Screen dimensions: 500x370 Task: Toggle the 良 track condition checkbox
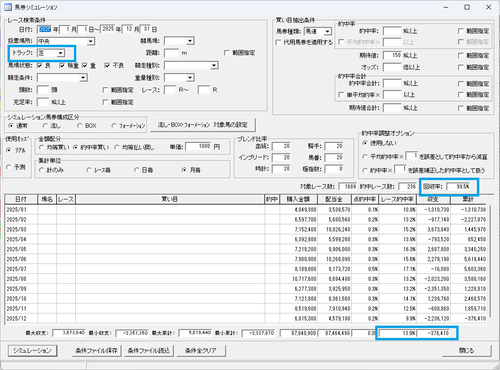point(40,65)
